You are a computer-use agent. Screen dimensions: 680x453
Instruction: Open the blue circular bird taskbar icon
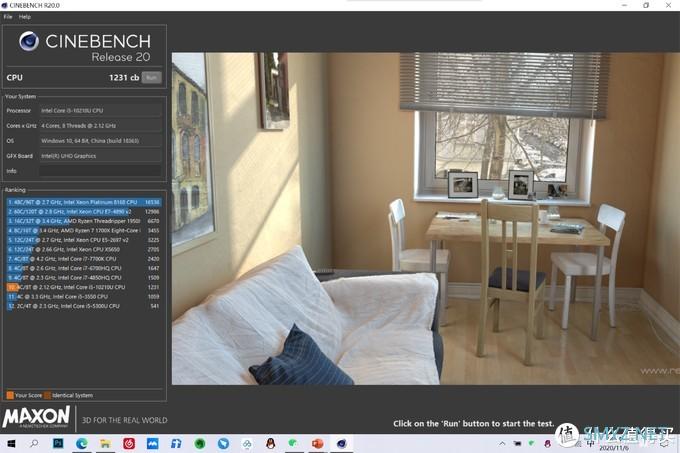[223, 443]
